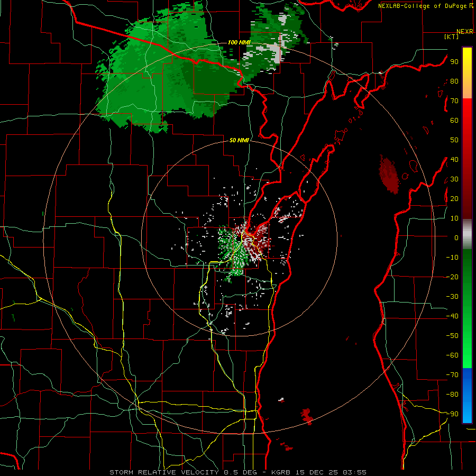Click the [KT] units label above the scale

click(x=452, y=36)
